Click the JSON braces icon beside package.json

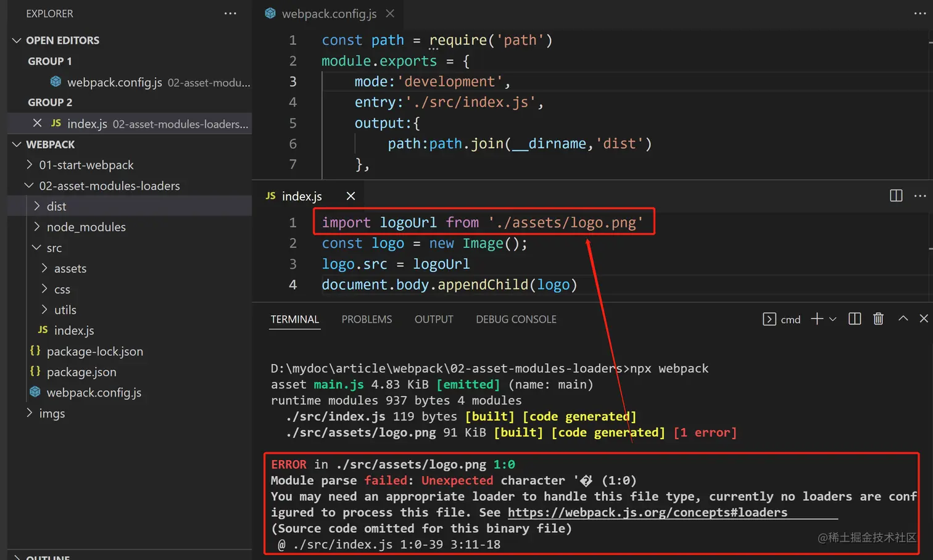[x=35, y=371]
